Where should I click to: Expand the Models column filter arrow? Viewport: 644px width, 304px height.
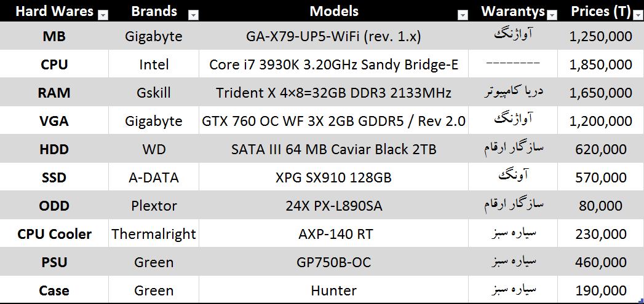tap(463, 15)
